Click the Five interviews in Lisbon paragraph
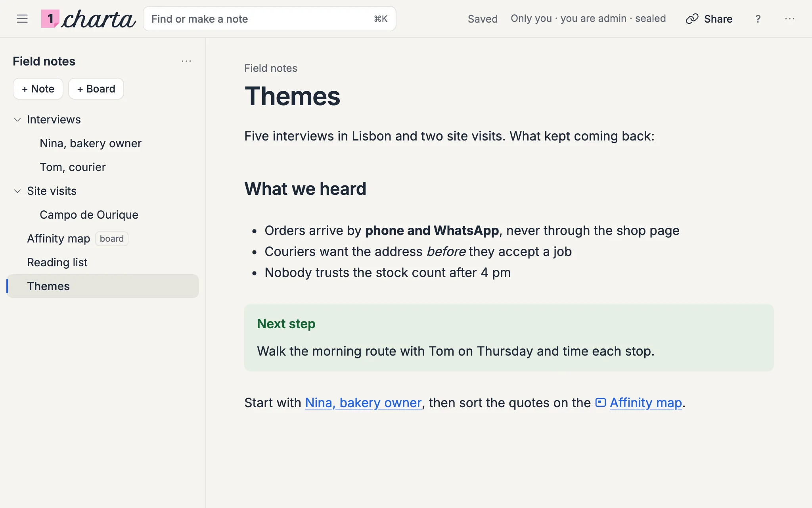Viewport: 812px width, 508px height. pyautogui.click(x=449, y=136)
